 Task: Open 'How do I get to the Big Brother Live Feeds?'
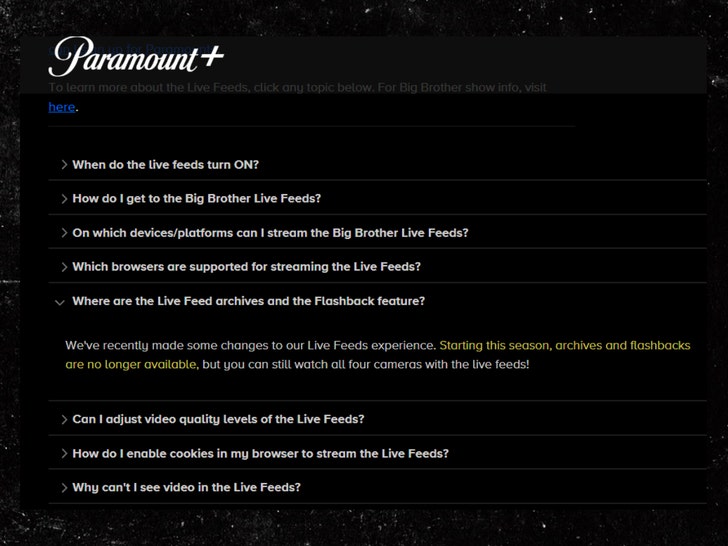(197, 198)
